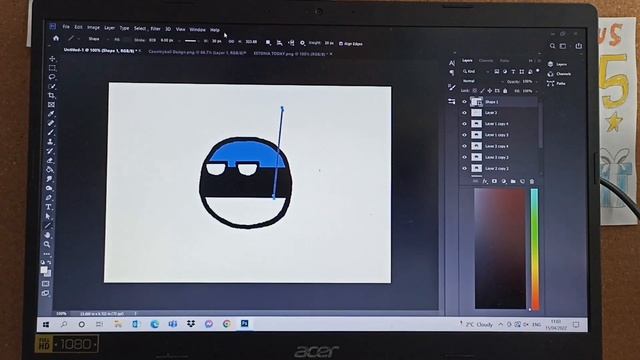Viewport: 640px width, 360px height.
Task: Hide the Layer 1 copy 3 layer
Action: 464,135
